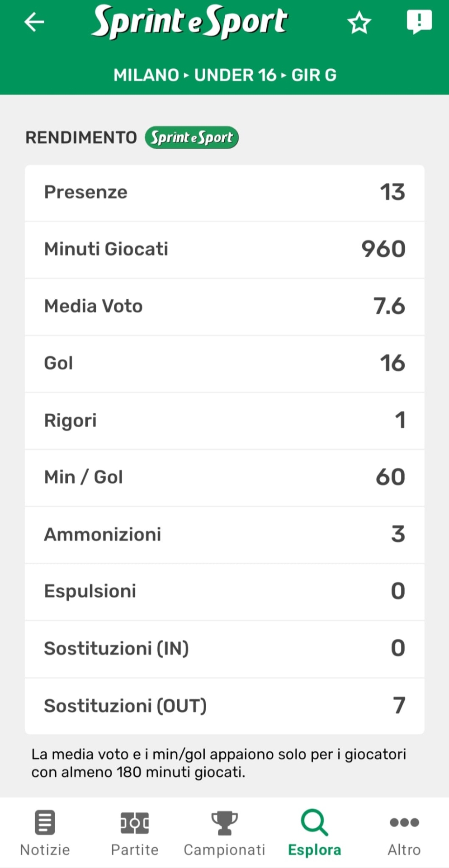Tap UNDER 16 in the breadcrumb
449x868 pixels.
(235, 75)
